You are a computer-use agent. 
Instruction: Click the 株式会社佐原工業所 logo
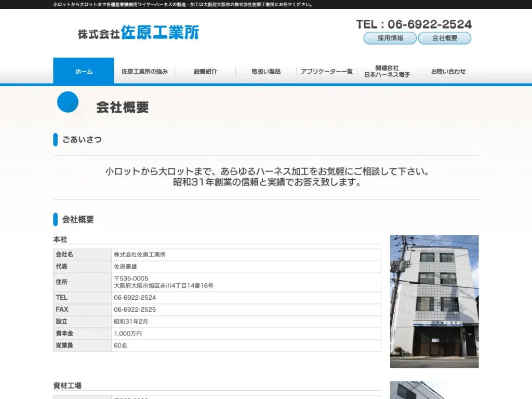pyautogui.click(x=138, y=33)
